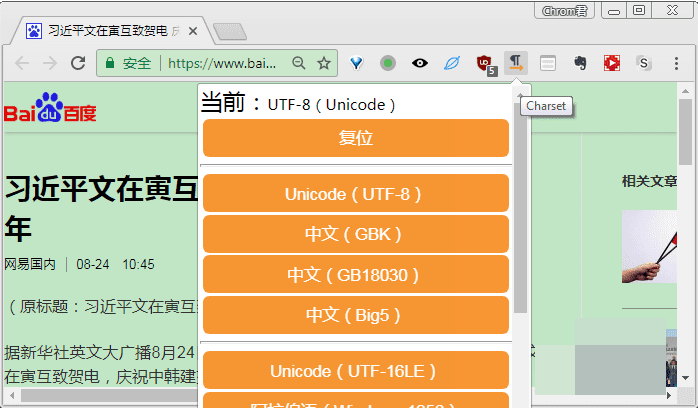Click the Baidu paw favicon on tab
Viewport: 698px width, 408px height.
[34, 31]
